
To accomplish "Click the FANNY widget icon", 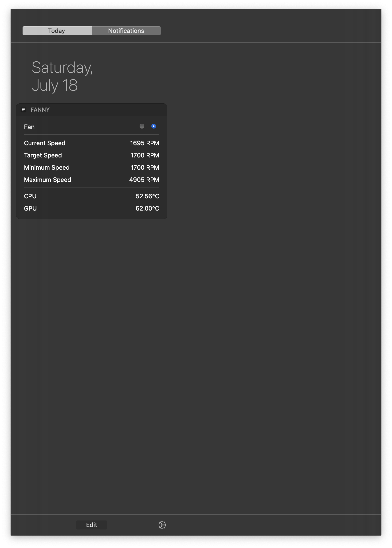I will pos(24,110).
